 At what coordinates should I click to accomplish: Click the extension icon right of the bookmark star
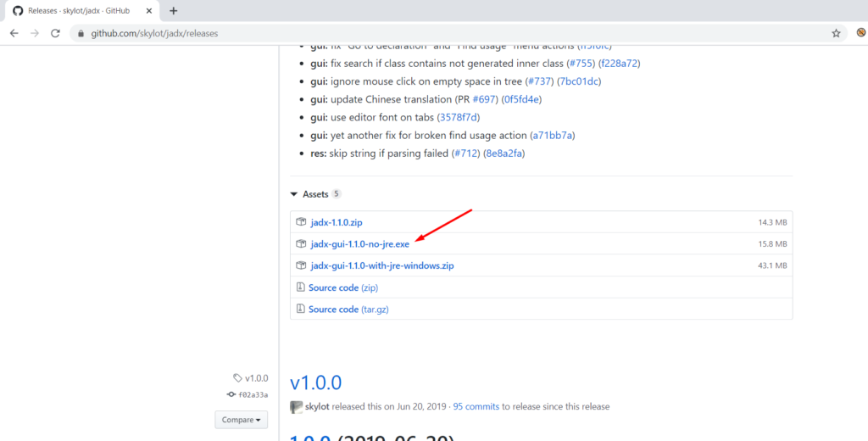(x=861, y=33)
